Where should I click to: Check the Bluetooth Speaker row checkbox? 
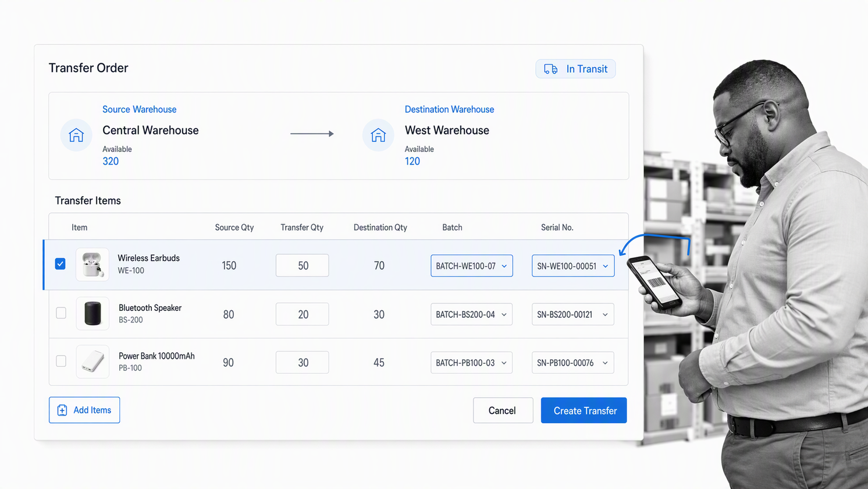(x=61, y=313)
